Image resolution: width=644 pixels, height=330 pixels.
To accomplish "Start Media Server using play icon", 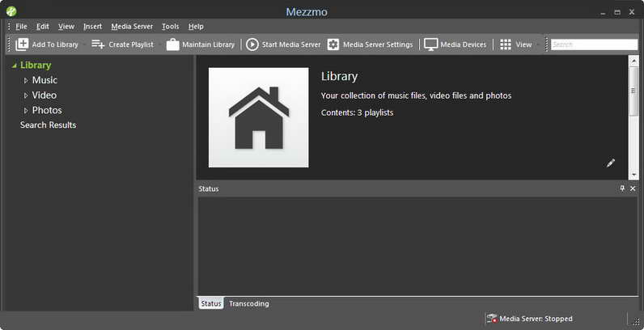I will tap(252, 44).
